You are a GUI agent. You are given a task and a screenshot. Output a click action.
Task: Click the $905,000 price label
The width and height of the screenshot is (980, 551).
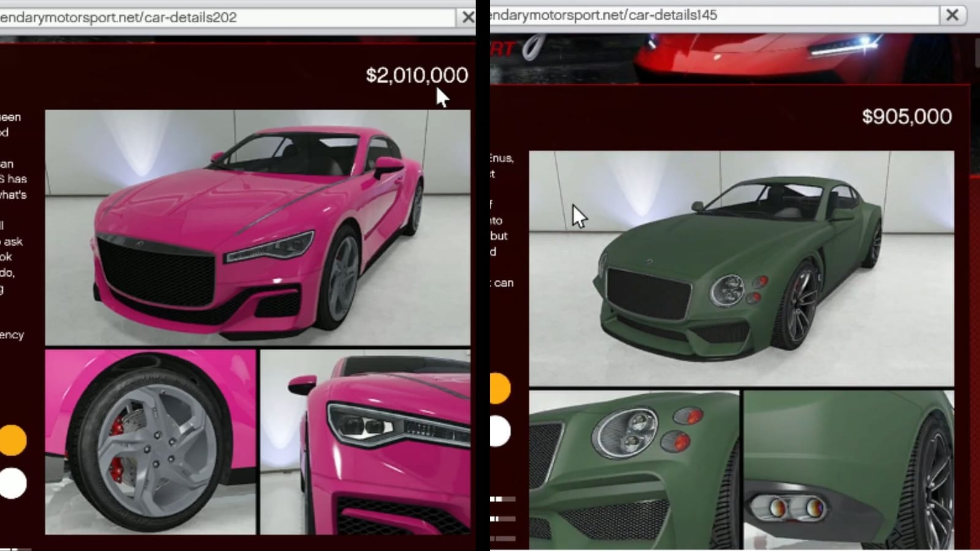tap(907, 116)
